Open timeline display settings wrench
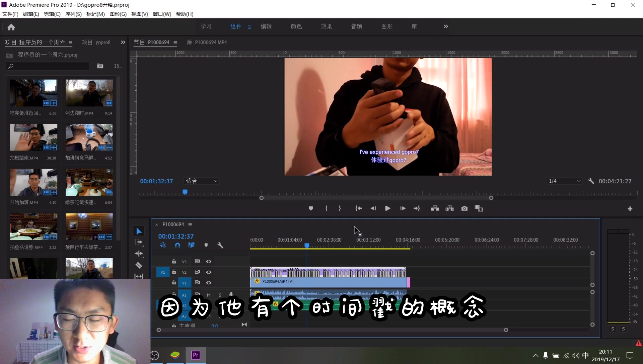Image resolution: width=643 pixels, height=364 pixels. 220,245
